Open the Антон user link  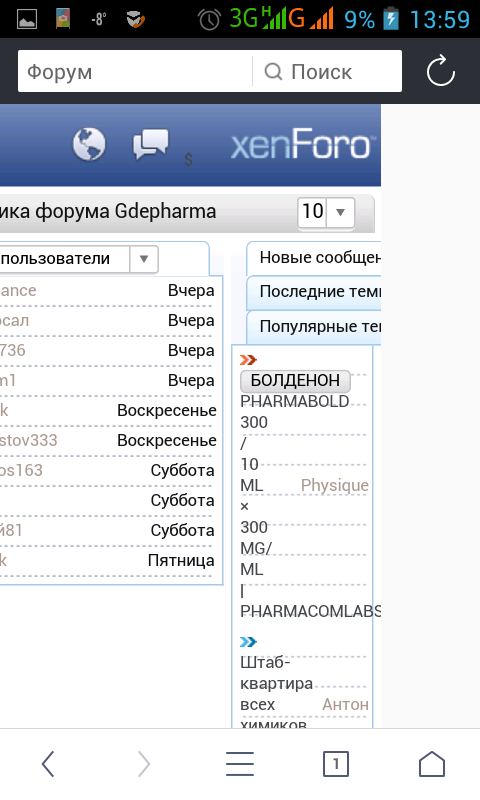[345, 704]
